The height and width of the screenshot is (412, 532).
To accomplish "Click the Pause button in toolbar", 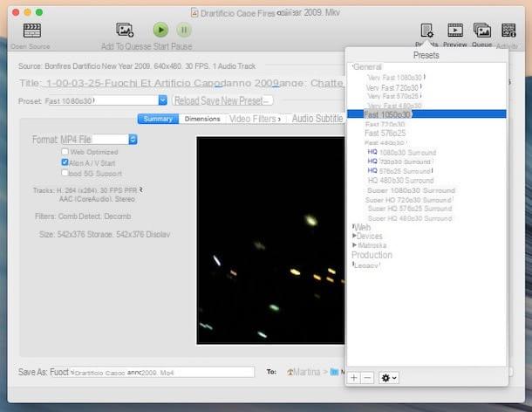I will pyautogui.click(x=184, y=31).
